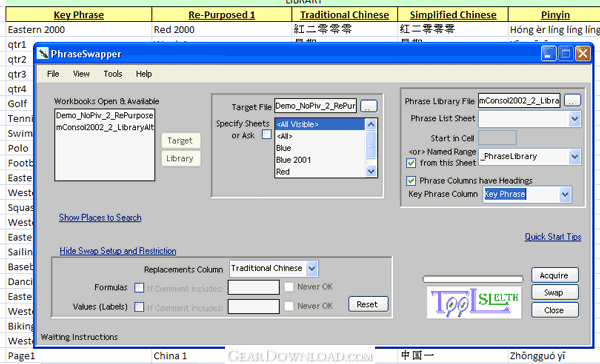Uncheck Phrase Columns have Headings
600x364 pixels.
(411, 180)
